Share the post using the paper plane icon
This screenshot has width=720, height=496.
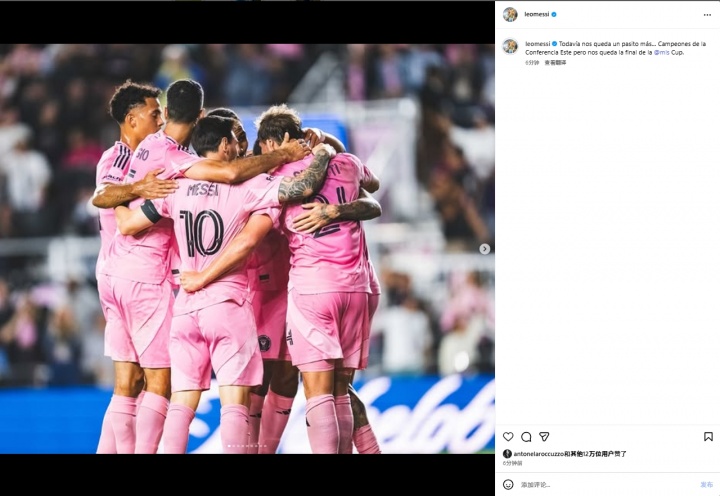coord(544,436)
